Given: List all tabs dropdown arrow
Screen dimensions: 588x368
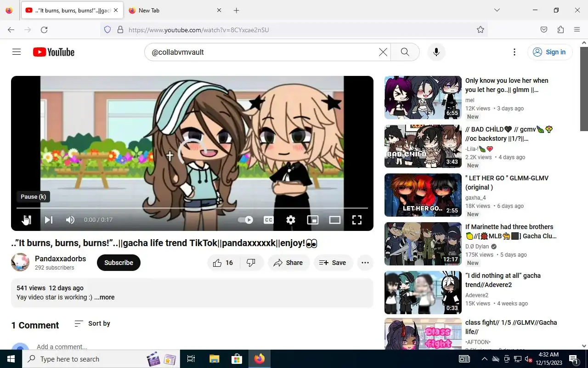Looking at the screenshot, I should point(497,10).
